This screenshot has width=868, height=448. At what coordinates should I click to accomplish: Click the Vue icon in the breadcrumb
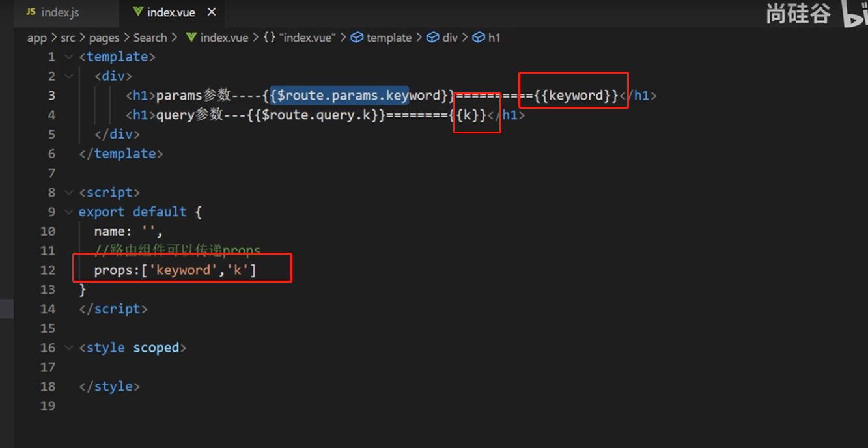tap(191, 38)
